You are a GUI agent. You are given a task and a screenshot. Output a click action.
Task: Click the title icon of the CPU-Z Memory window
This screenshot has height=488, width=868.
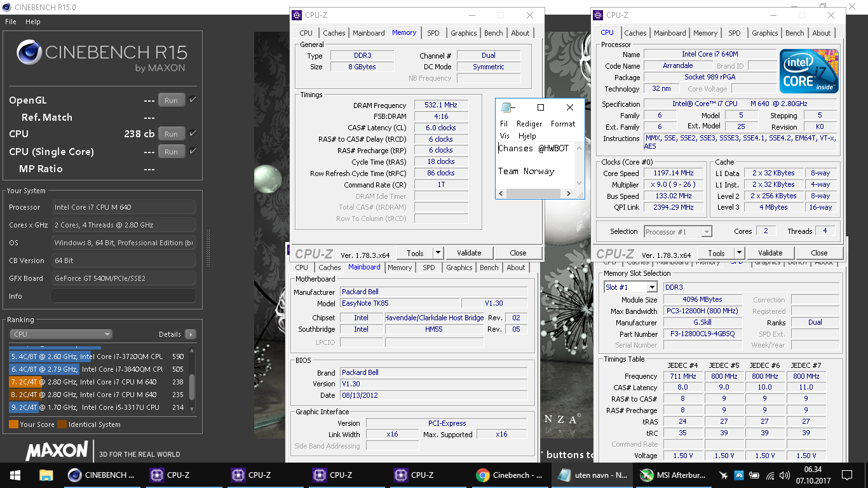pos(297,15)
